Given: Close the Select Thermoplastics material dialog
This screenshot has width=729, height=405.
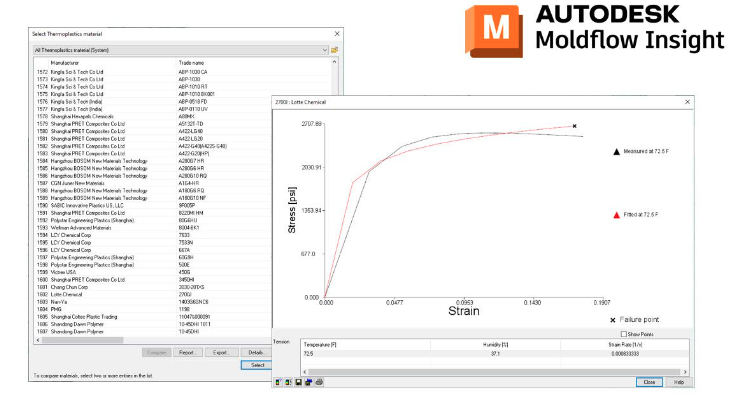Looking at the screenshot, I should (337, 34).
